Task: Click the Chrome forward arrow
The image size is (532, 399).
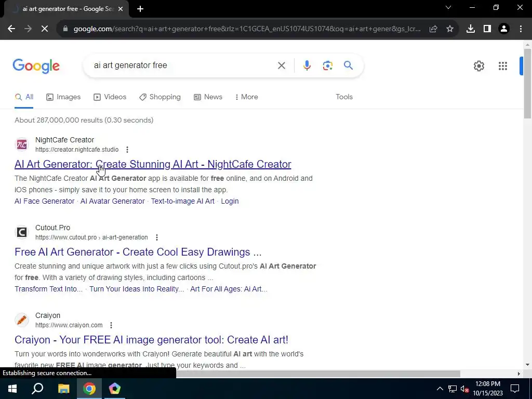Action: pos(28,29)
